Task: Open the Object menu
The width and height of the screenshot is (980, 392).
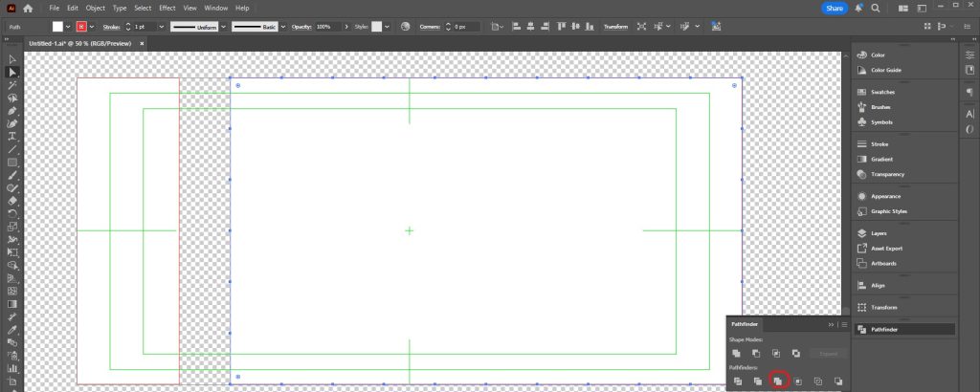Action: coord(95,8)
